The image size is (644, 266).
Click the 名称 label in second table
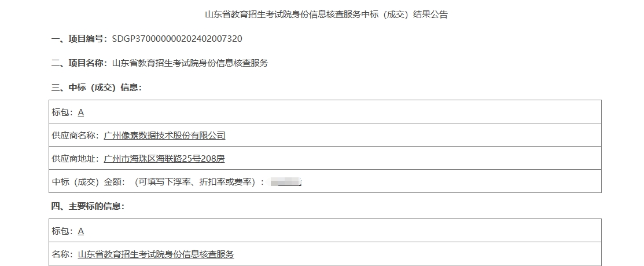click(62, 254)
